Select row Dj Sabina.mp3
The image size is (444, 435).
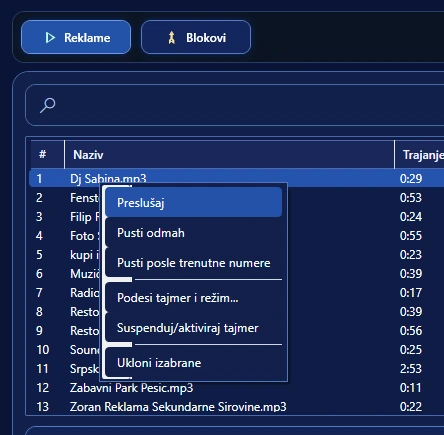[x=237, y=179]
